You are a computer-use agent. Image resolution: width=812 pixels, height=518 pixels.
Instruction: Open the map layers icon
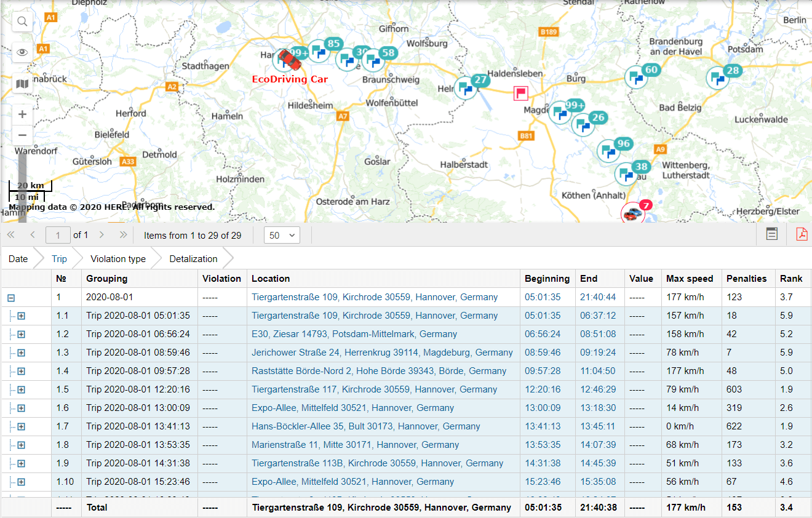tap(22, 83)
